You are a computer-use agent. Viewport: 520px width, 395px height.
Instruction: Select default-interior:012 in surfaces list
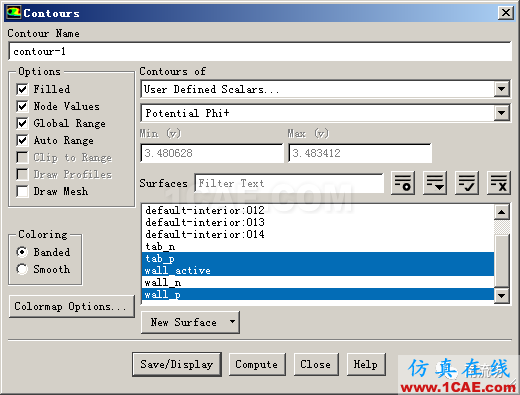(x=318, y=210)
